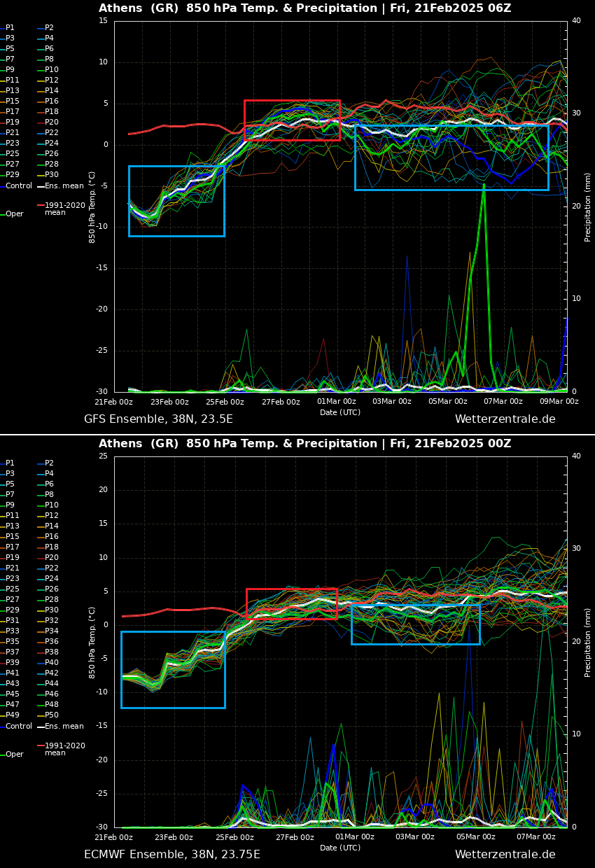Select the GFS chart '850 hPa Temp. (°C)' axis label
This screenshot has width=595, height=868.
pos(92,206)
